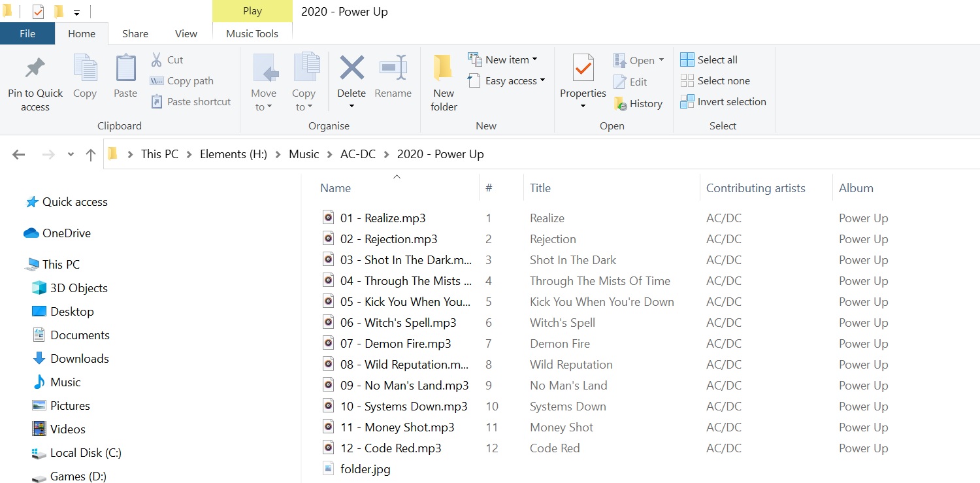Open the Music Tools tab
The width and height of the screenshot is (980, 483).
click(x=252, y=34)
